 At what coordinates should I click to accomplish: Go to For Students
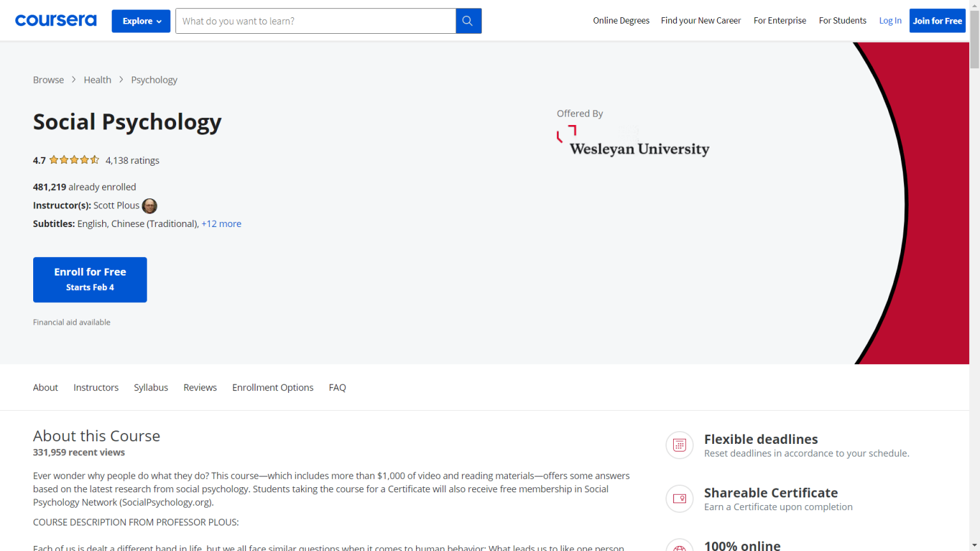tap(842, 20)
